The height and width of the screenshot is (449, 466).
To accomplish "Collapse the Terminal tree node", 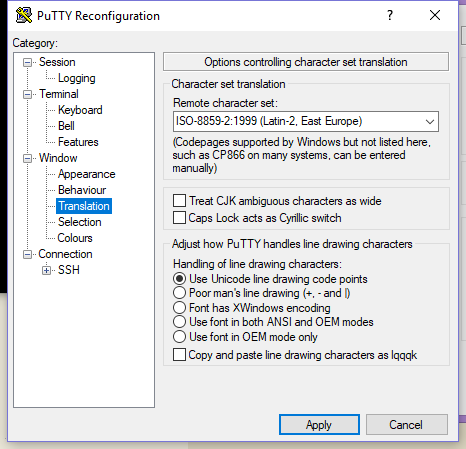I will [27, 94].
